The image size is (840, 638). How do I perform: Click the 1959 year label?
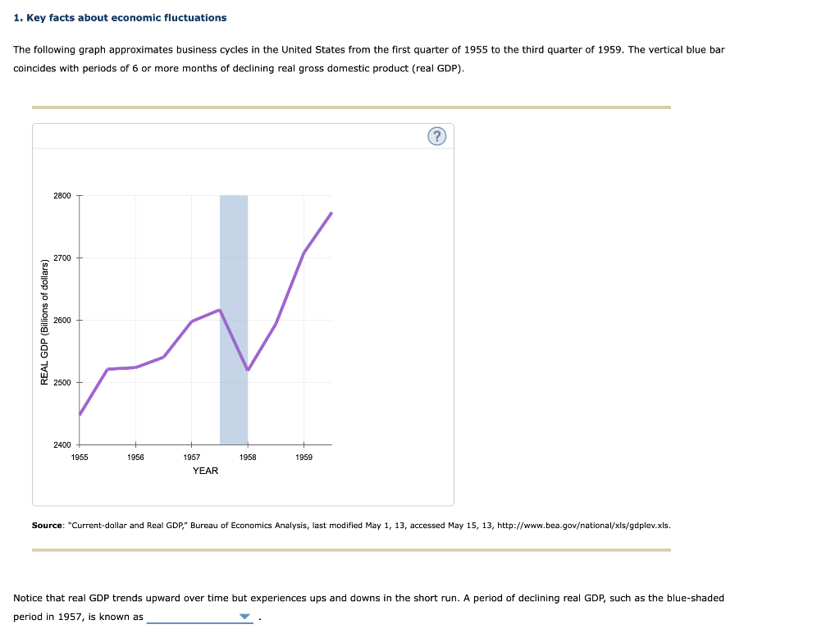304,458
